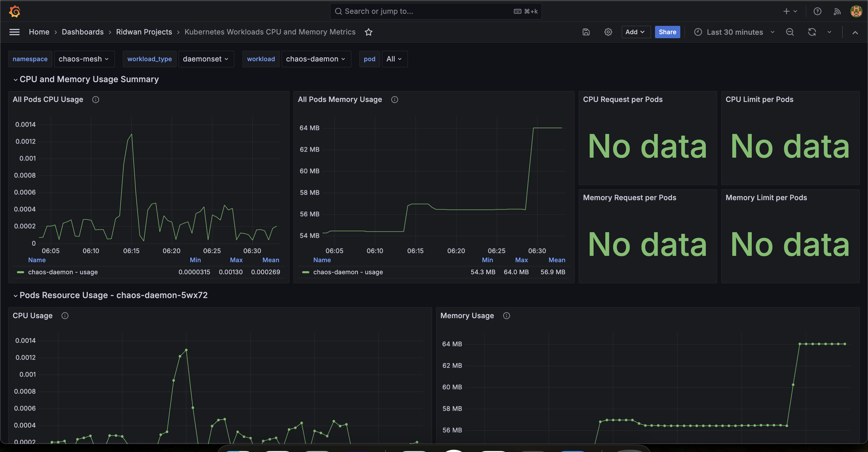868x452 pixels.
Task: Show info for All Pods Memory Usage panel
Action: click(x=395, y=99)
